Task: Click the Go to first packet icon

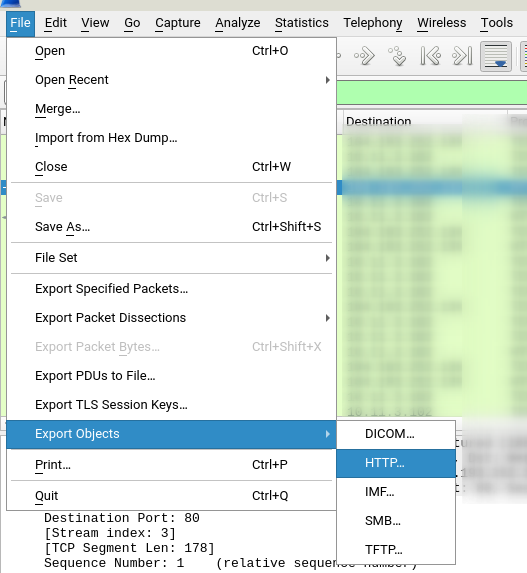Action: (431, 56)
